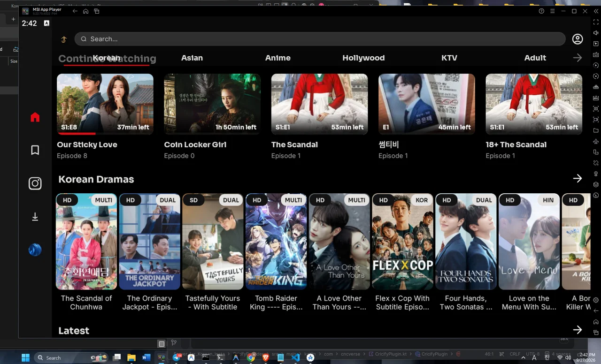Open The Scandal of Chunhwa poster

tap(86, 242)
